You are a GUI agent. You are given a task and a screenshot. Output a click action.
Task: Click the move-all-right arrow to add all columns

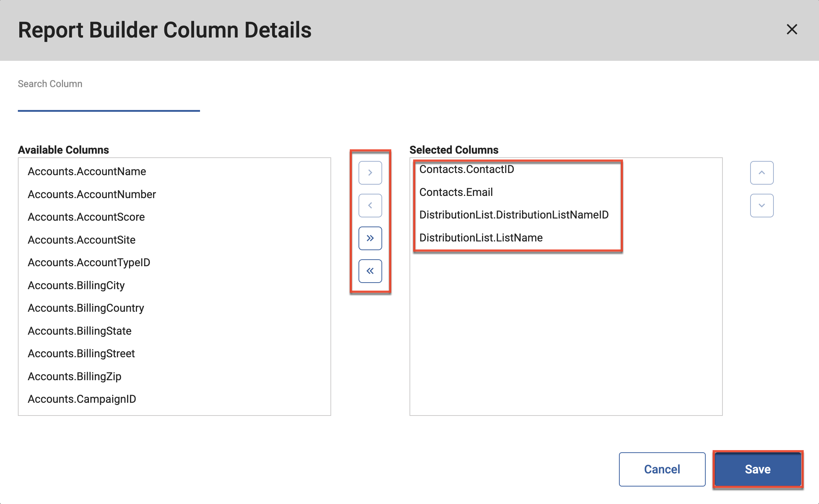tap(370, 238)
